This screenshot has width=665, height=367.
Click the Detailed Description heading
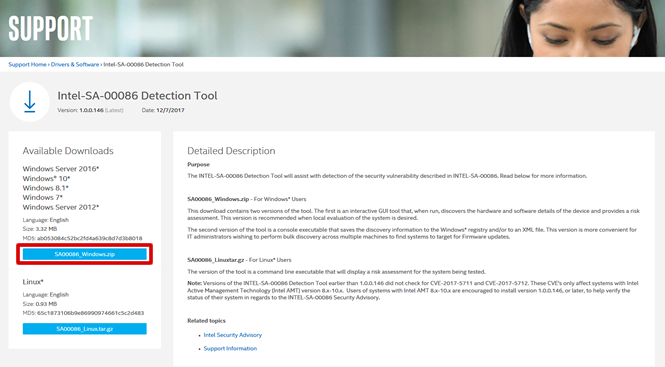click(231, 151)
